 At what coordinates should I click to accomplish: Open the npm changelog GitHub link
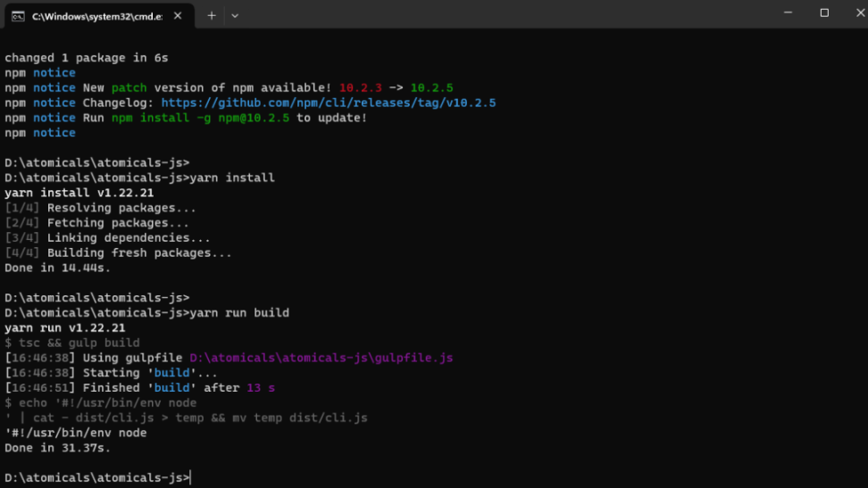328,103
